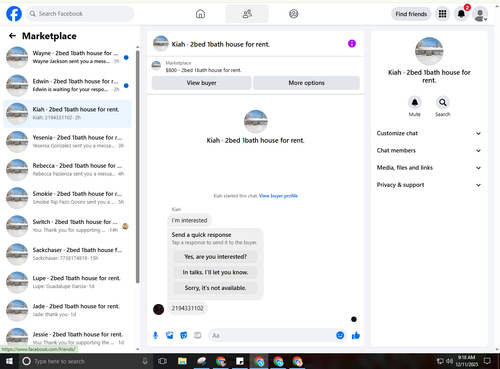Image resolution: width=500 pixels, height=369 pixels.
Task: Click the message text box
Action: 271,335
